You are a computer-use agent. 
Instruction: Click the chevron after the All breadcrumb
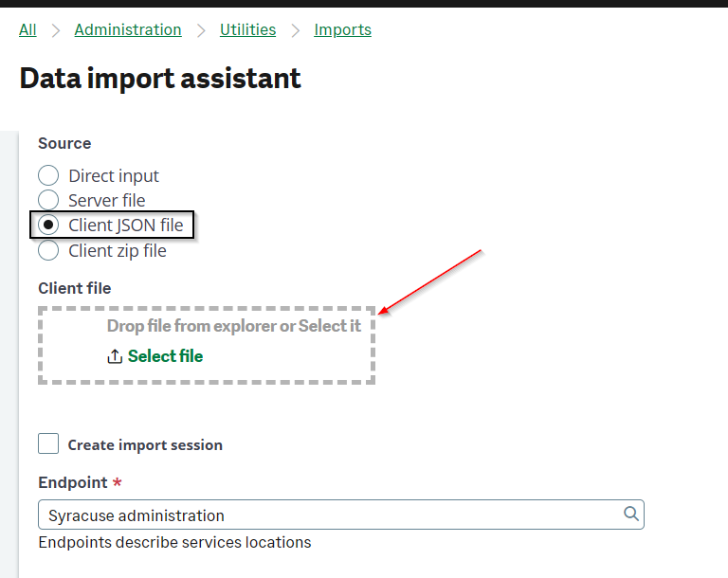[56, 30]
